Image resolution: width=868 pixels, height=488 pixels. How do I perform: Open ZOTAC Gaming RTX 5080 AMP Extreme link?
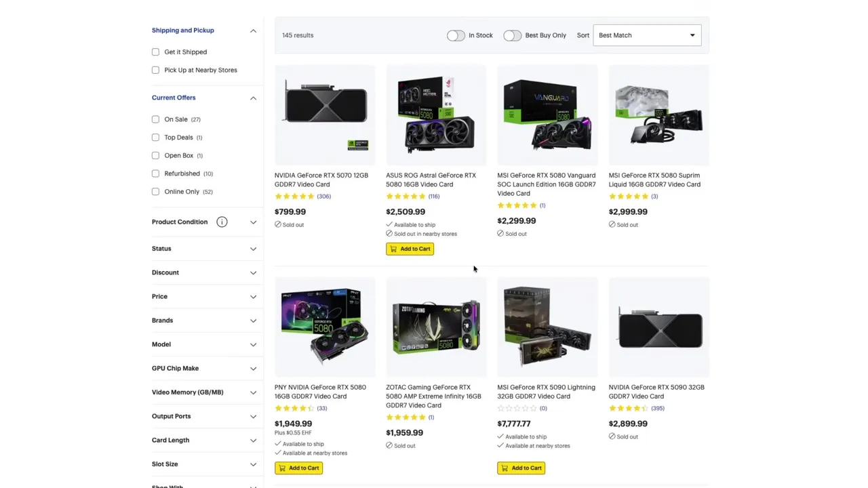point(433,396)
